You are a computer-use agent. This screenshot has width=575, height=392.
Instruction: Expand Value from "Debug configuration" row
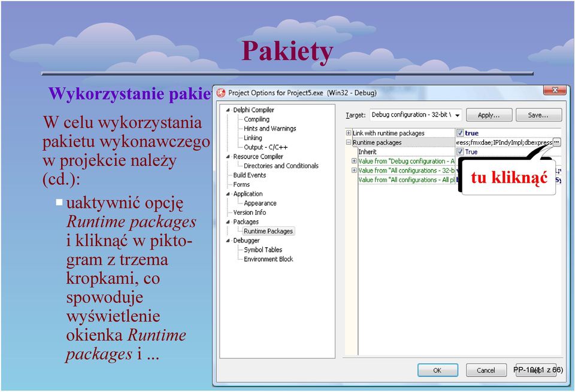tap(354, 161)
